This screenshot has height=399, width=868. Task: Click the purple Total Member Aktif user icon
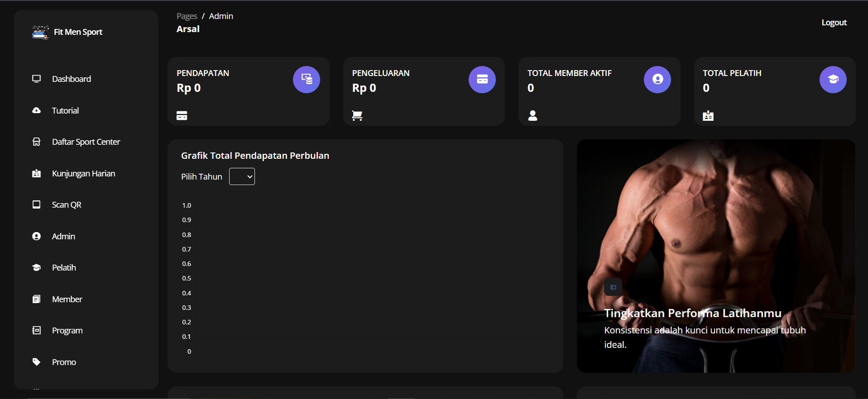pyautogui.click(x=657, y=80)
